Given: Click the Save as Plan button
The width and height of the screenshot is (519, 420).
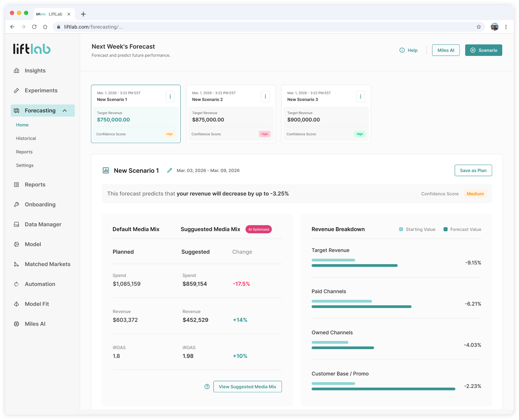Looking at the screenshot, I should tap(473, 170).
